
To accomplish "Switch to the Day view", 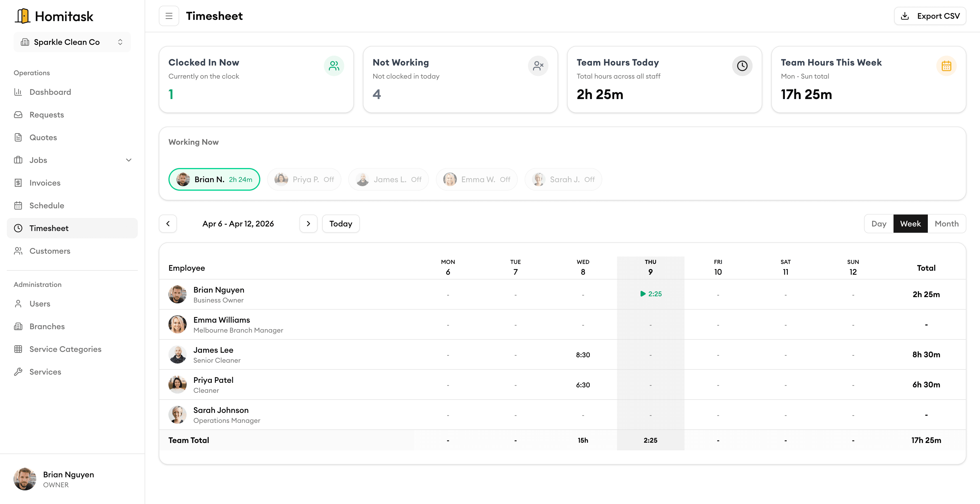I will (879, 223).
